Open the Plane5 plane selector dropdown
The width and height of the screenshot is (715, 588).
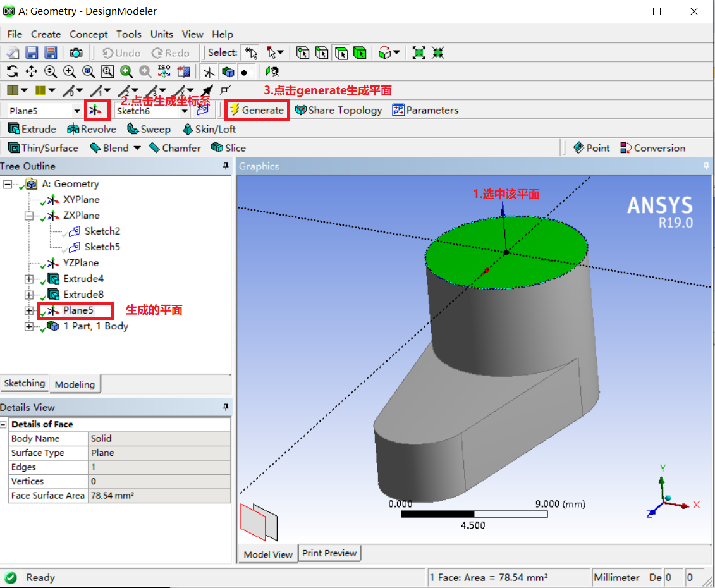[76, 110]
